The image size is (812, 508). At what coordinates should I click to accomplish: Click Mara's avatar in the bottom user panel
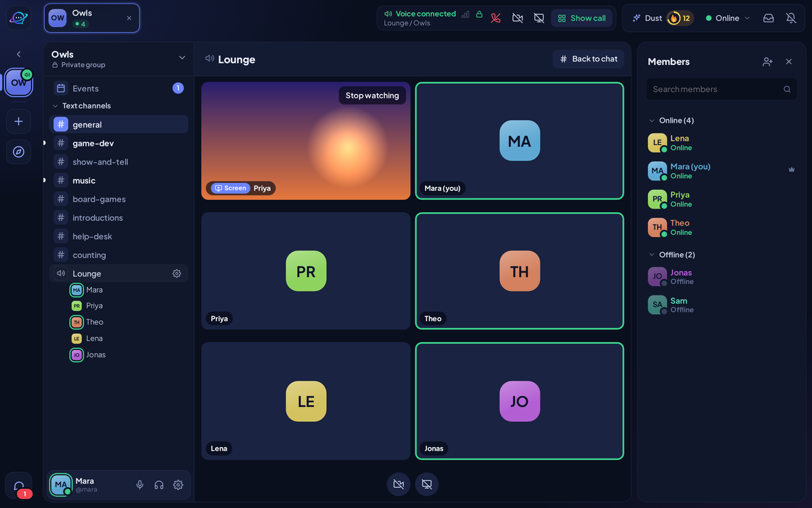61,485
